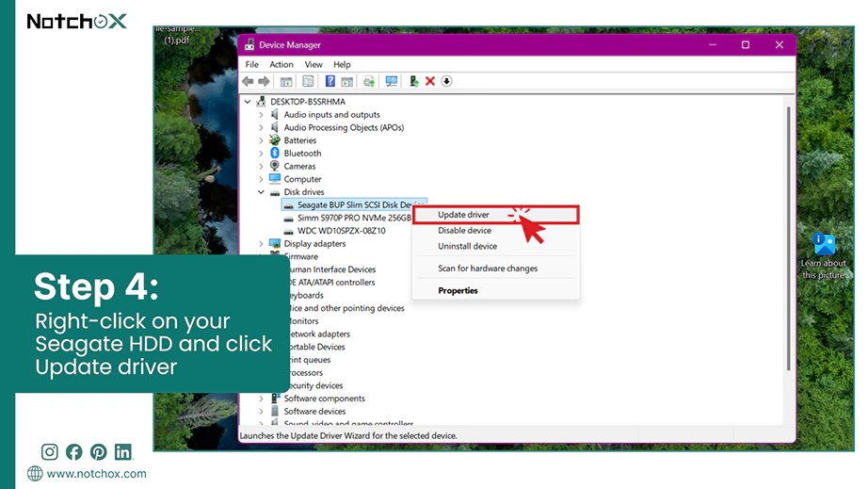Click the Device Manager title bar icon

[249, 45]
